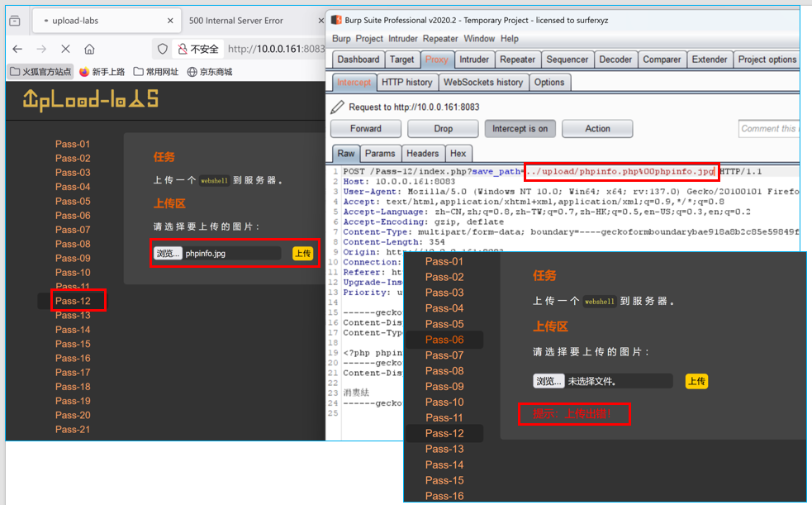Click the Burp Suite window icon
The width and height of the screenshot is (812, 505).
coord(336,20)
